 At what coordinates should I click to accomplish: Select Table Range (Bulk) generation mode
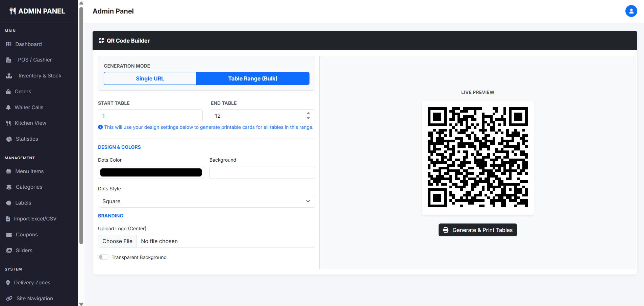click(252, 78)
